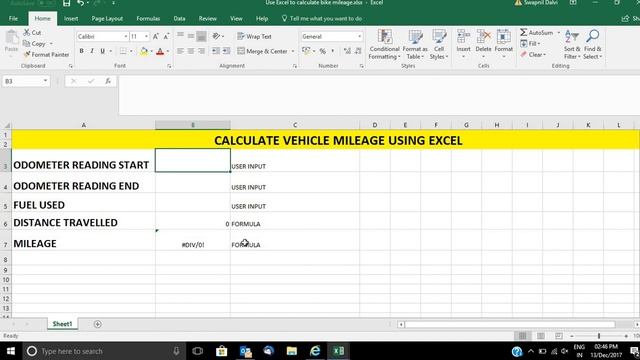Toggle Italic formatting
This screenshot has width=640, height=360.
tap(92, 51)
